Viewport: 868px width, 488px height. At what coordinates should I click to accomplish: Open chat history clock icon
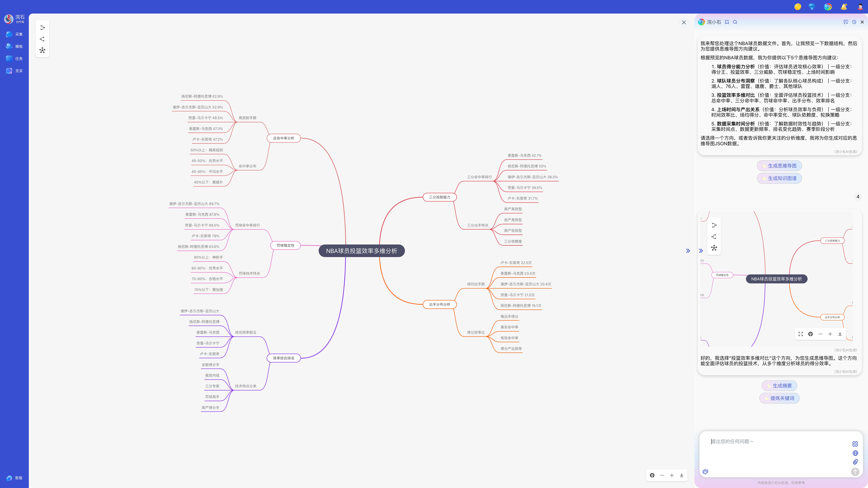coord(854,22)
